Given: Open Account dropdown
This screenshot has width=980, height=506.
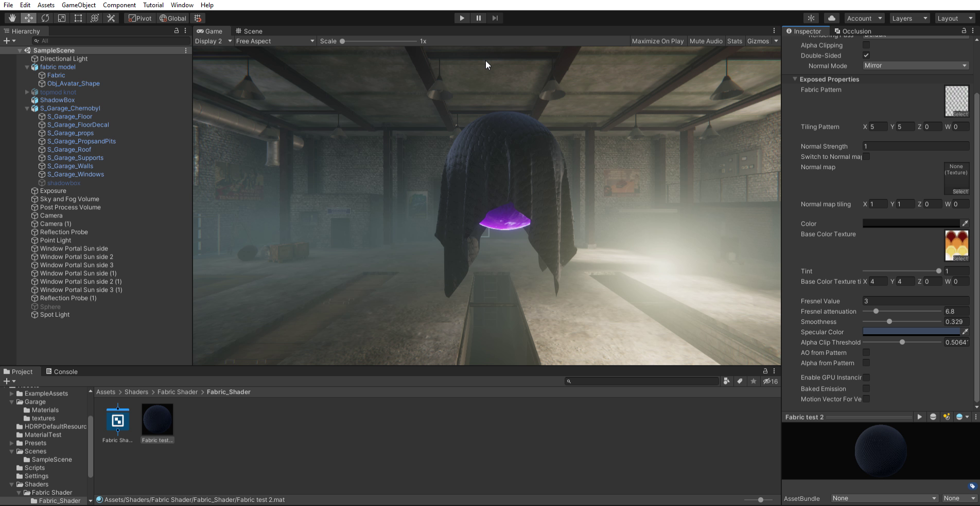Looking at the screenshot, I should [x=864, y=18].
